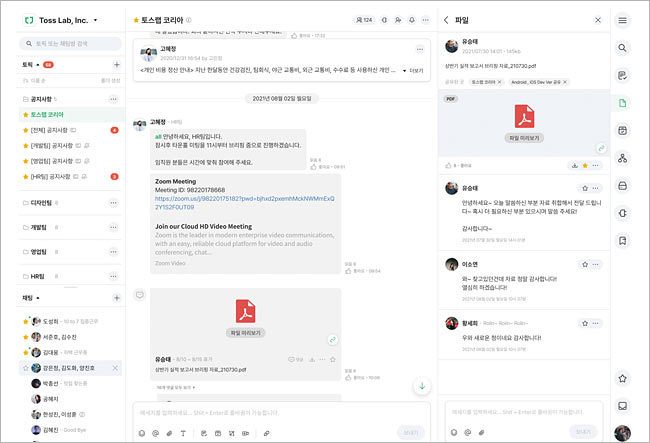Click the notification bell in chat header
This screenshot has width=650, height=443.
(411, 20)
